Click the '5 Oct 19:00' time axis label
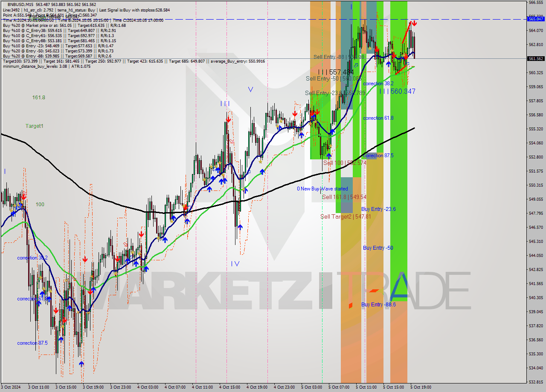 click(x=421, y=387)
